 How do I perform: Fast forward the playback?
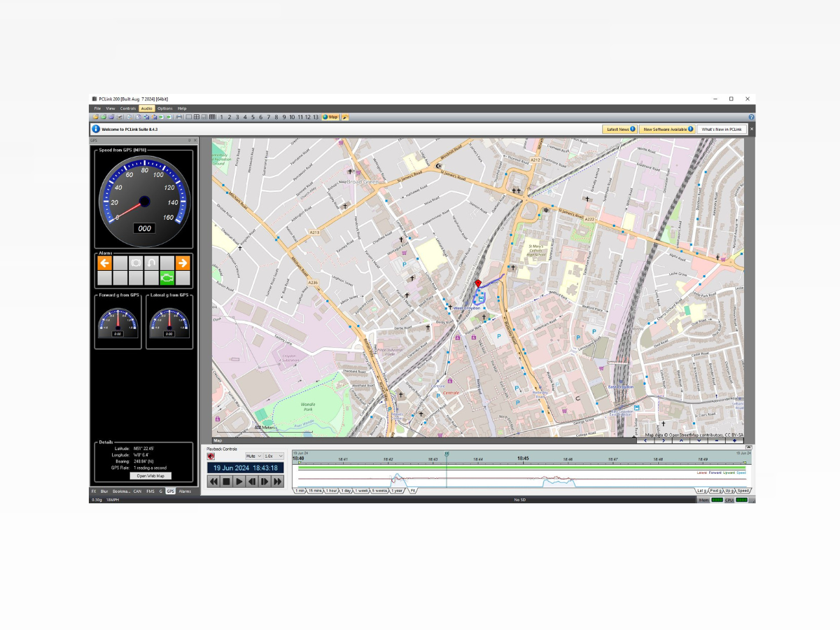click(x=278, y=482)
